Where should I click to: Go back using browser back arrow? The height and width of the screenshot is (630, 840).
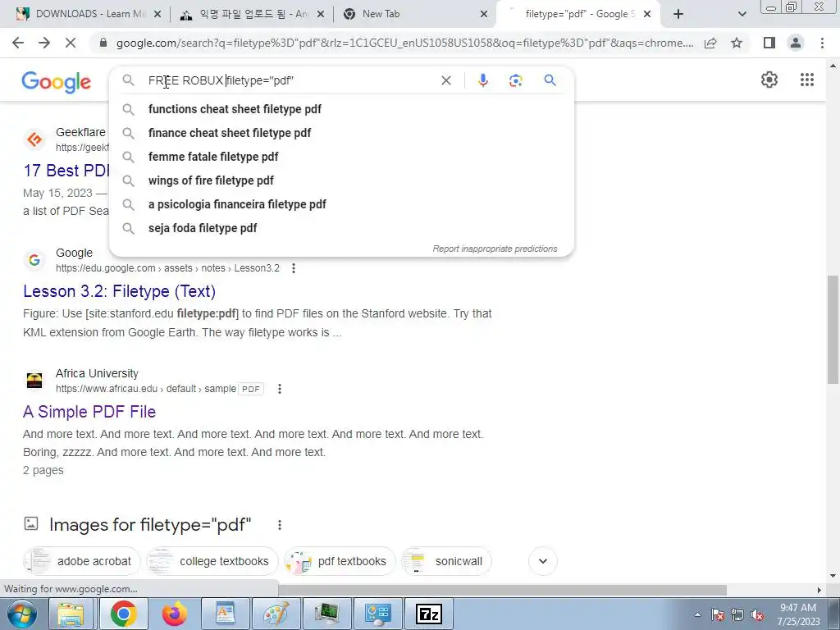pyautogui.click(x=18, y=43)
